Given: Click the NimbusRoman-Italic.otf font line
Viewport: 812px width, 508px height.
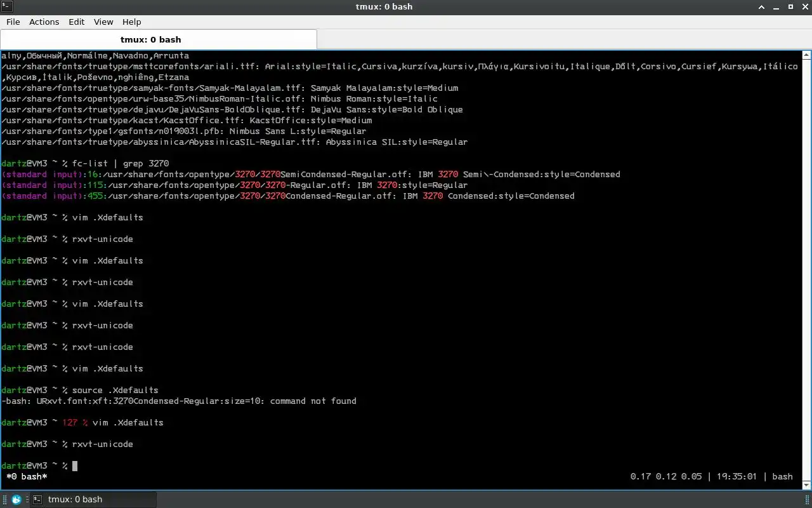Looking at the screenshot, I should tap(219, 98).
